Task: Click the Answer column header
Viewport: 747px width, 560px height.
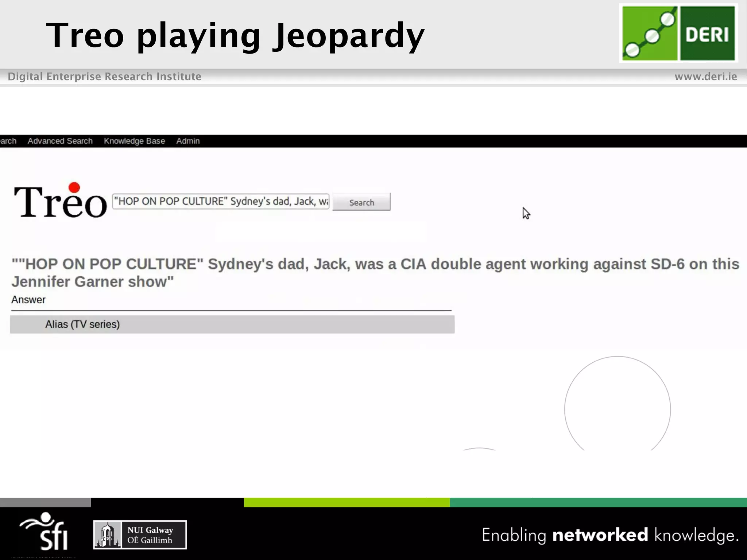Action: [28, 300]
